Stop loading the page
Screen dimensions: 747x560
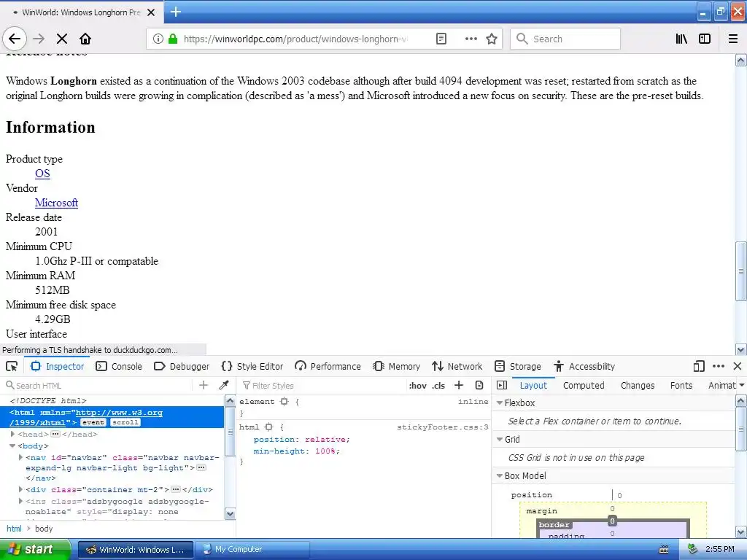(62, 39)
